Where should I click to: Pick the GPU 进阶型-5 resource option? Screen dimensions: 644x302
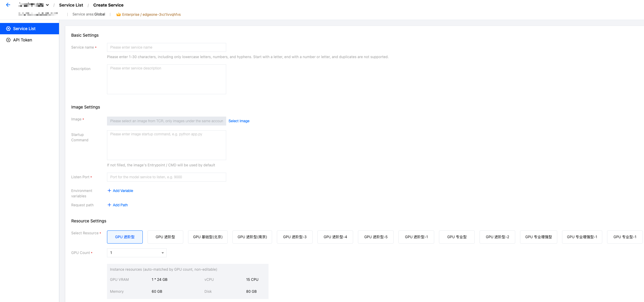point(376,237)
